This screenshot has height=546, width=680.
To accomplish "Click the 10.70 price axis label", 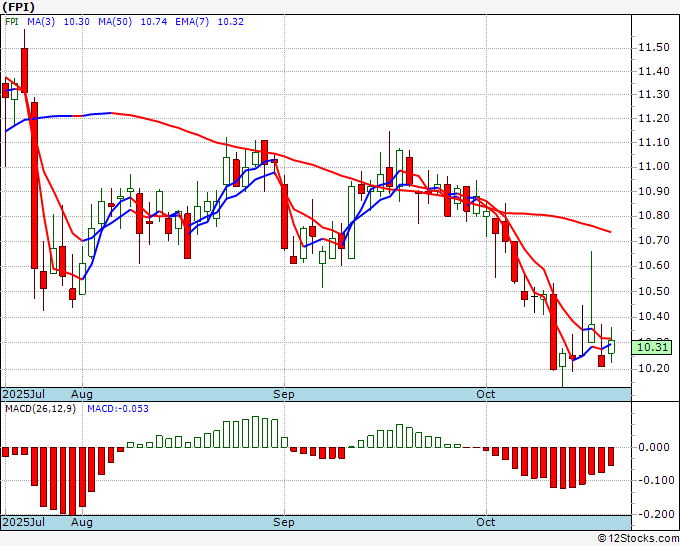I will click(654, 240).
